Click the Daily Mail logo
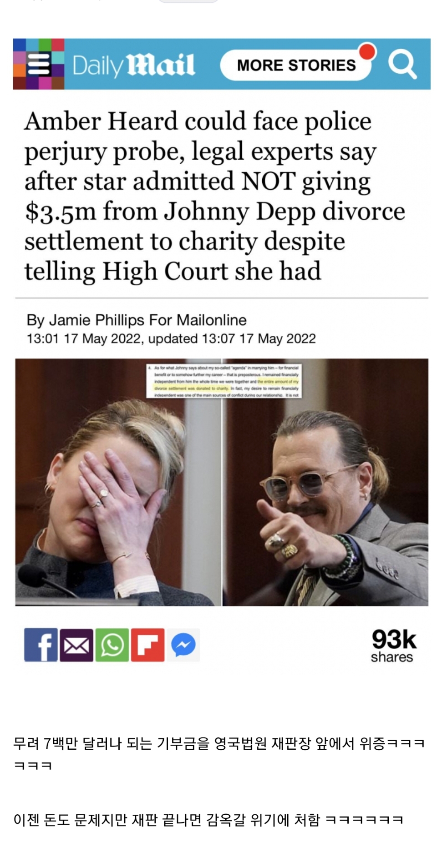The image size is (442, 868). (x=134, y=65)
